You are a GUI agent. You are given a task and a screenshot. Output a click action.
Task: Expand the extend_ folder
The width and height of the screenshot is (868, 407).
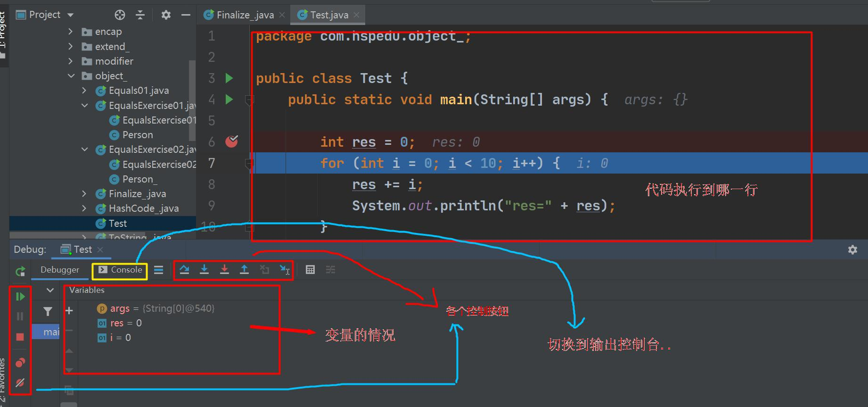71,46
